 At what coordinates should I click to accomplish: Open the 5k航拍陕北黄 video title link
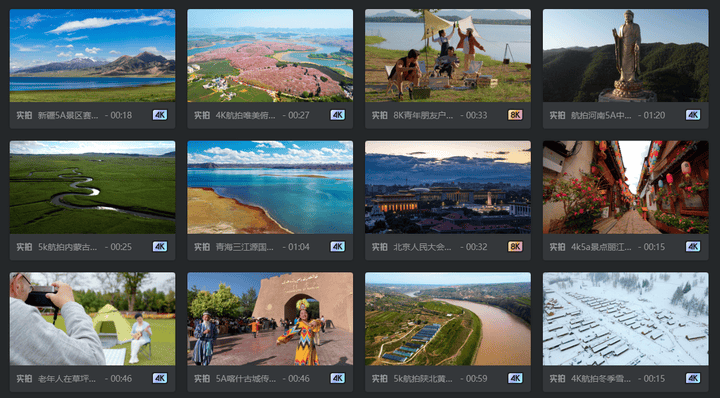(x=422, y=379)
